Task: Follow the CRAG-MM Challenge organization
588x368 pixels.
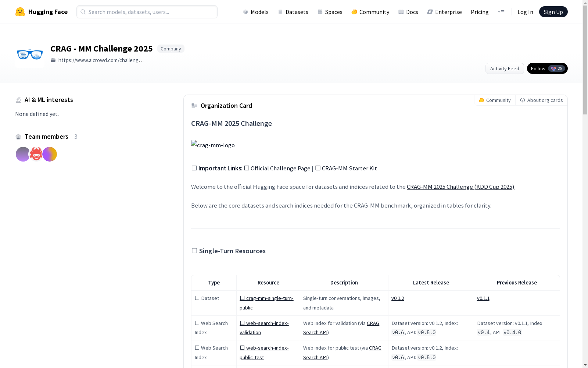Action: coord(547,68)
